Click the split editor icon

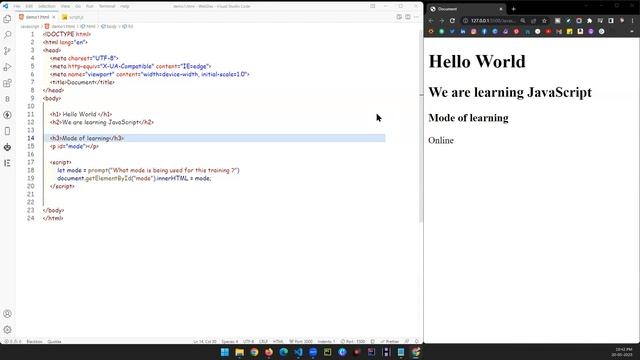(408, 17)
